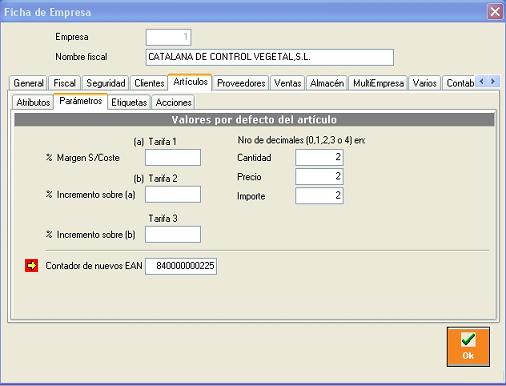Click the % Incremento sobre (a) field
The width and height of the screenshot is (506, 386).
[x=173, y=194]
